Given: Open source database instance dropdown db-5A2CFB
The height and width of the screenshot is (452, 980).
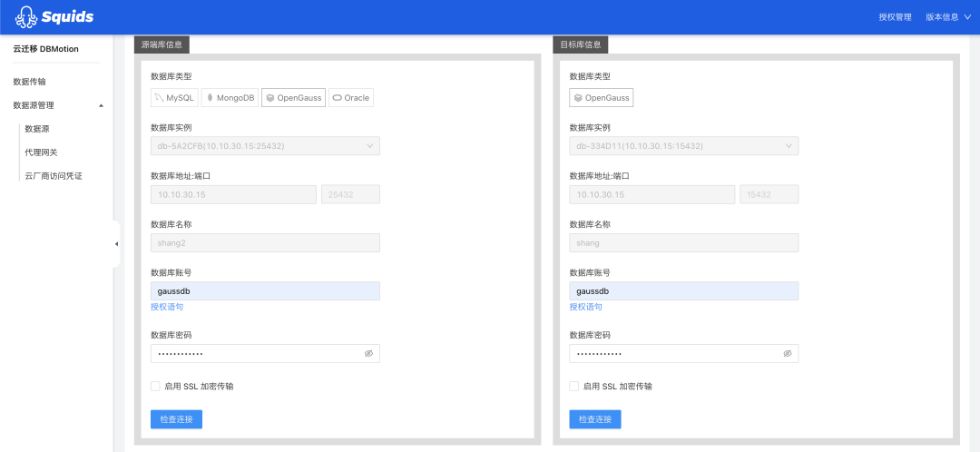Looking at the screenshot, I should [x=265, y=146].
